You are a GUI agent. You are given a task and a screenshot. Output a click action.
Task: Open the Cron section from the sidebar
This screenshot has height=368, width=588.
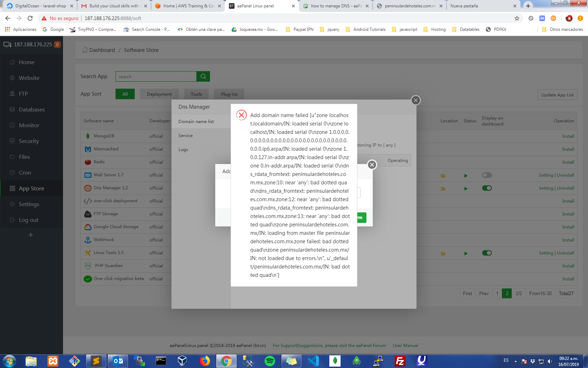click(12, 172)
